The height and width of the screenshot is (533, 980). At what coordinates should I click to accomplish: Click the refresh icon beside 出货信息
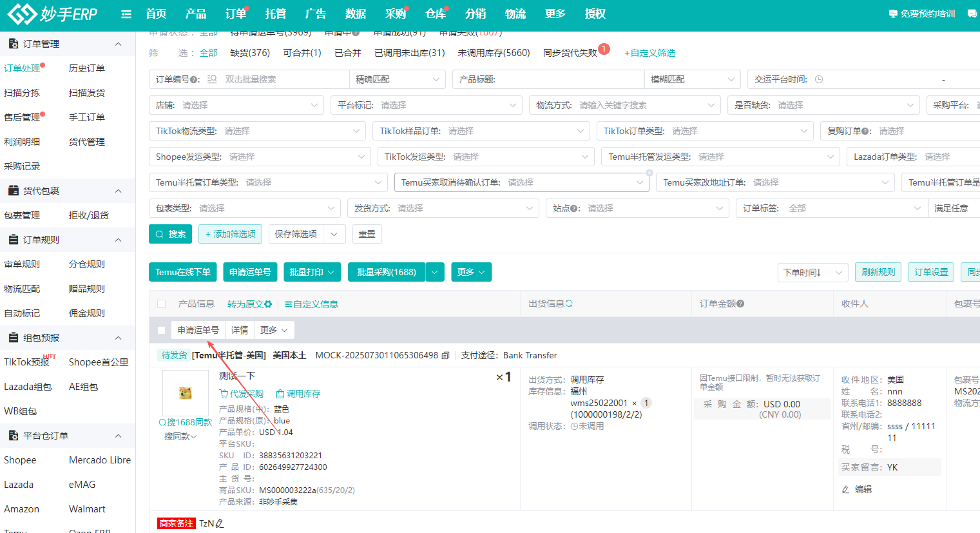(569, 304)
